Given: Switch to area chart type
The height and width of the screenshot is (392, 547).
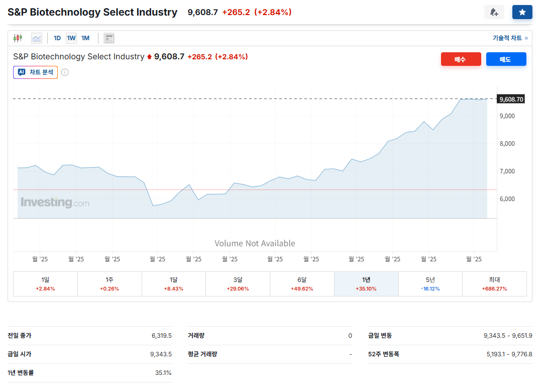Looking at the screenshot, I should (37, 38).
